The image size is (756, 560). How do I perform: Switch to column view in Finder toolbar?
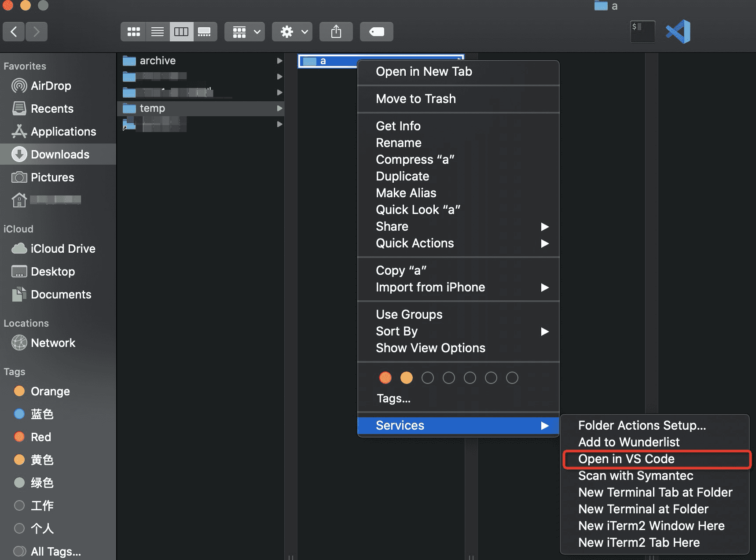click(181, 32)
